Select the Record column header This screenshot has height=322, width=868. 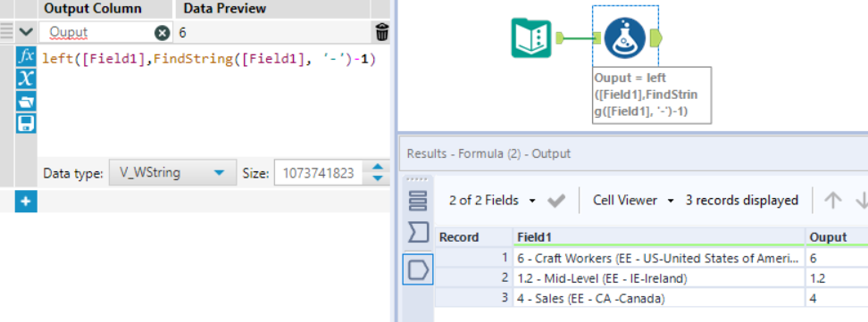[474, 236]
